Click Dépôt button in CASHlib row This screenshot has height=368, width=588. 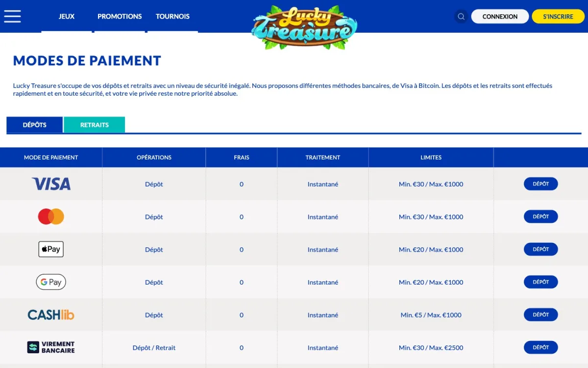[541, 315]
